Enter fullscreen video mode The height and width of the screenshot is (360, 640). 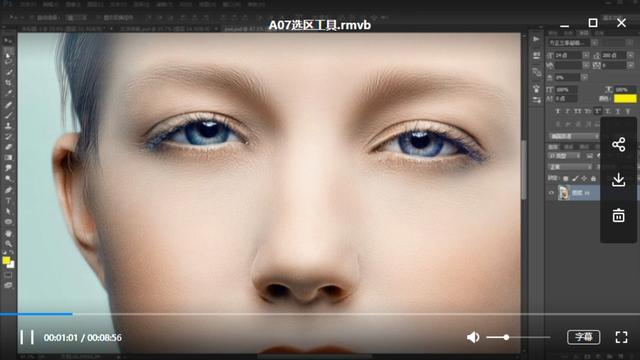click(x=621, y=337)
